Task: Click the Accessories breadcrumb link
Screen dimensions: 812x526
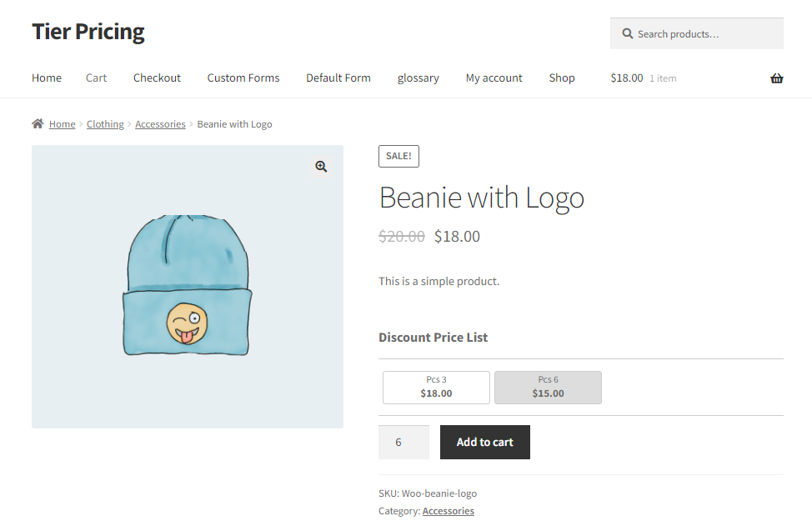Action: [160, 124]
